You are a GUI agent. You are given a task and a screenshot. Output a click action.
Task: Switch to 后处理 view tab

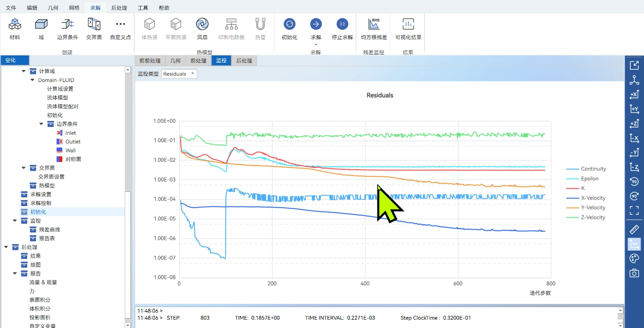pos(244,61)
